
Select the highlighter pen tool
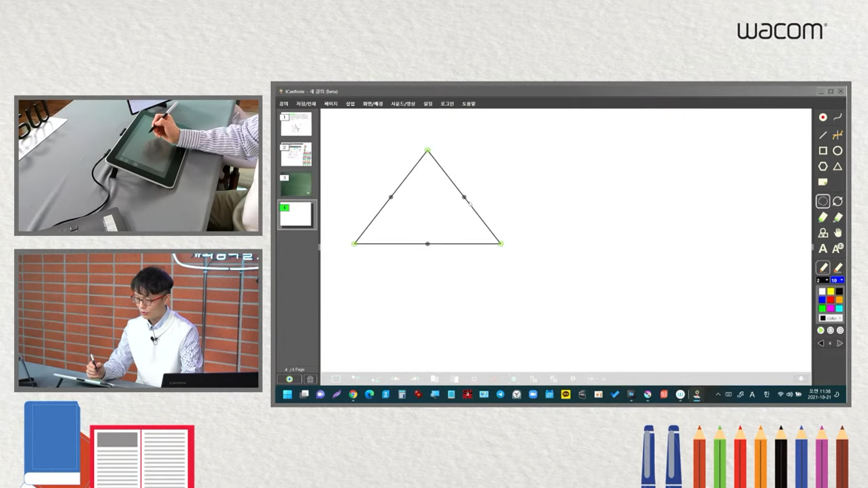pyautogui.click(x=838, y=268)
